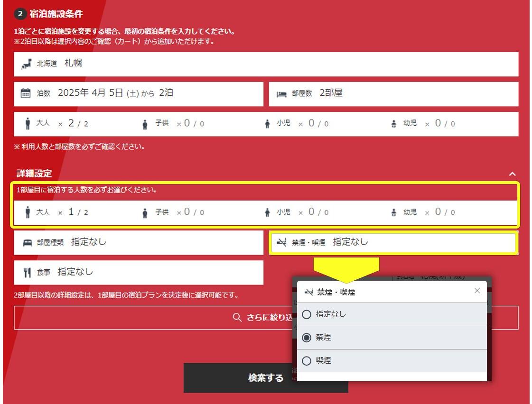Viewport: 532px width, 404px height.
Task: Click the no-smoking icon in the popup header
Action: point(308,292)
